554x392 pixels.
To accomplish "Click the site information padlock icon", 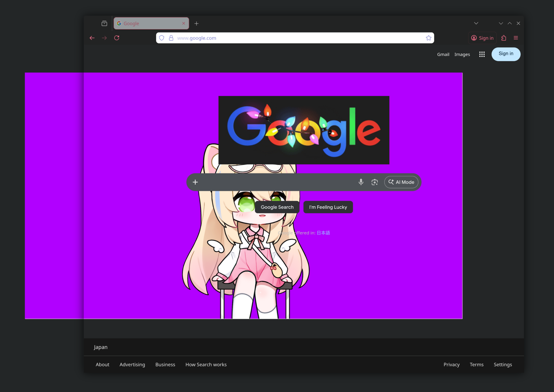I will 171,38.
